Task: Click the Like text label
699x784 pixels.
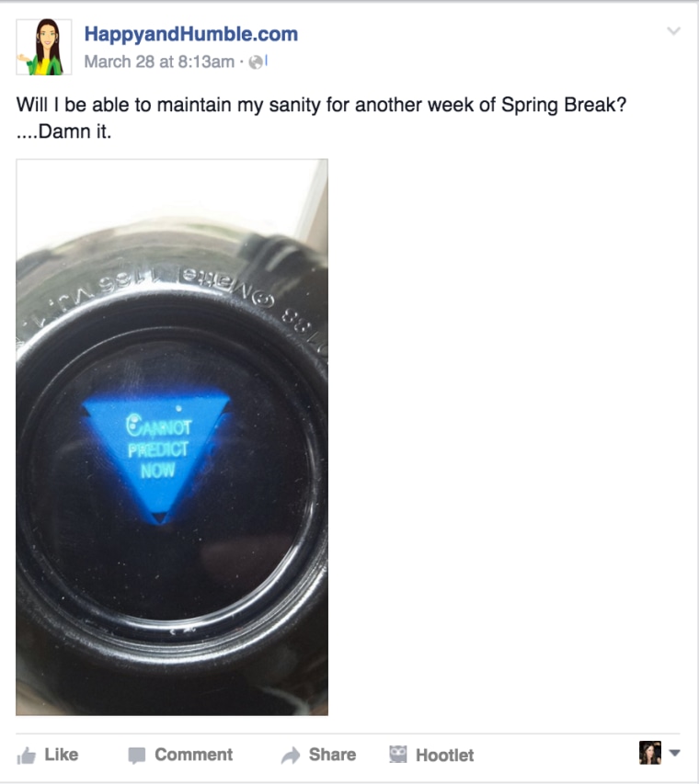Action: click(x=61, y=755)
